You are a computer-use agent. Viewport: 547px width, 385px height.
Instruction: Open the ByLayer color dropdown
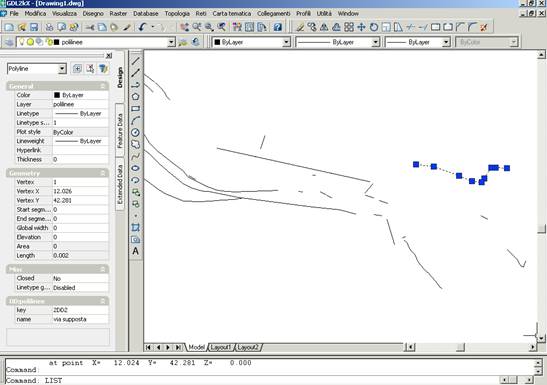click(x=286, y=42)
